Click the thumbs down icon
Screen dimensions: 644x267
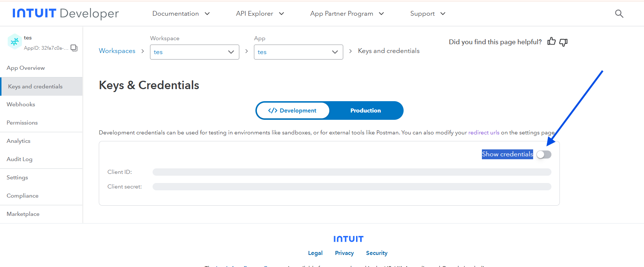tap(563, 42)
